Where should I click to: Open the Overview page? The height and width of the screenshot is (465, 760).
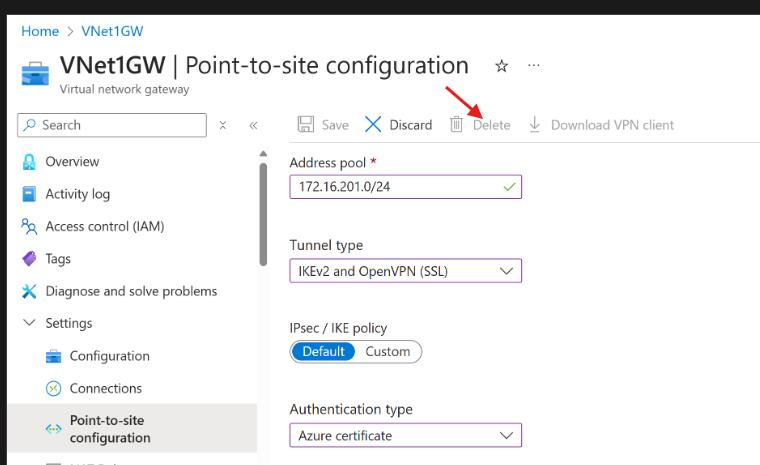(x=72, y=161)
